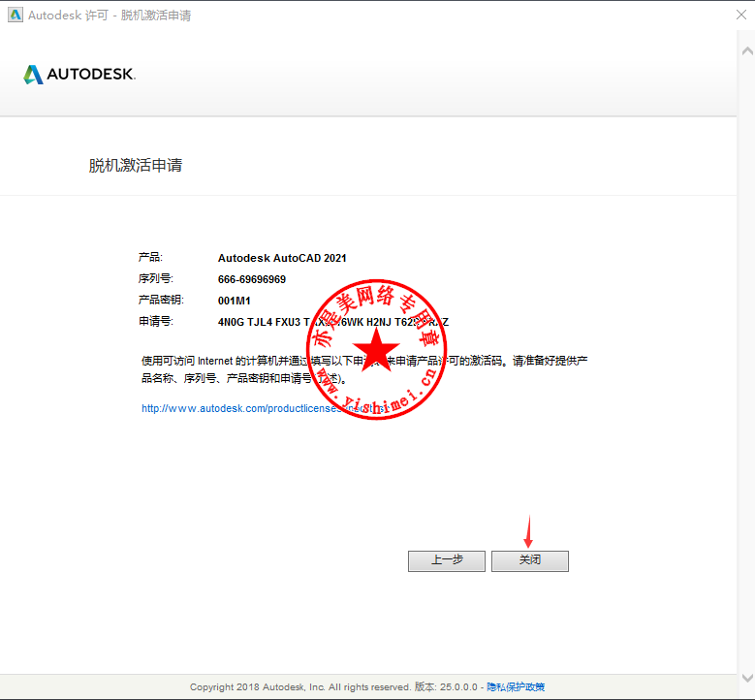Click the Autodesk logo in header

[x=79, y=75]
